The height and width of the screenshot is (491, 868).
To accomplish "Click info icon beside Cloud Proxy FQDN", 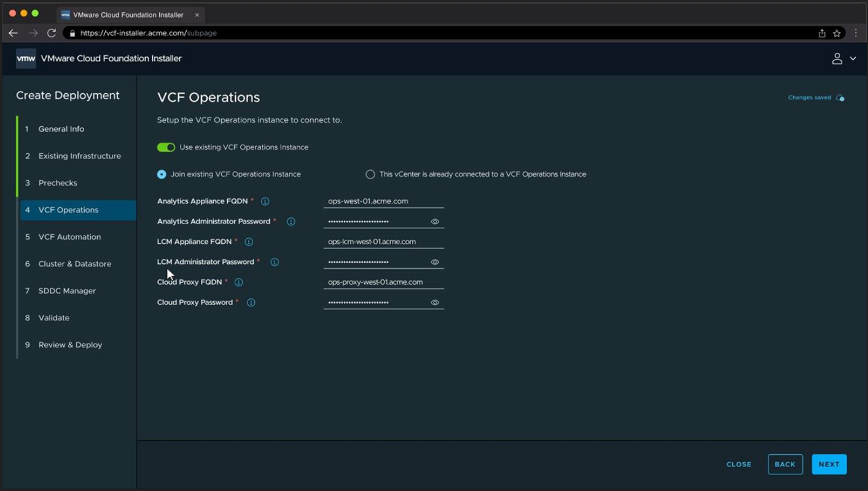I will [239, 282].
